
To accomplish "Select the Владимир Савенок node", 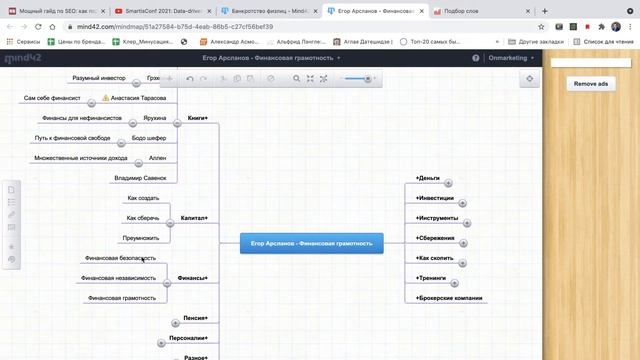I will [140, 178].
